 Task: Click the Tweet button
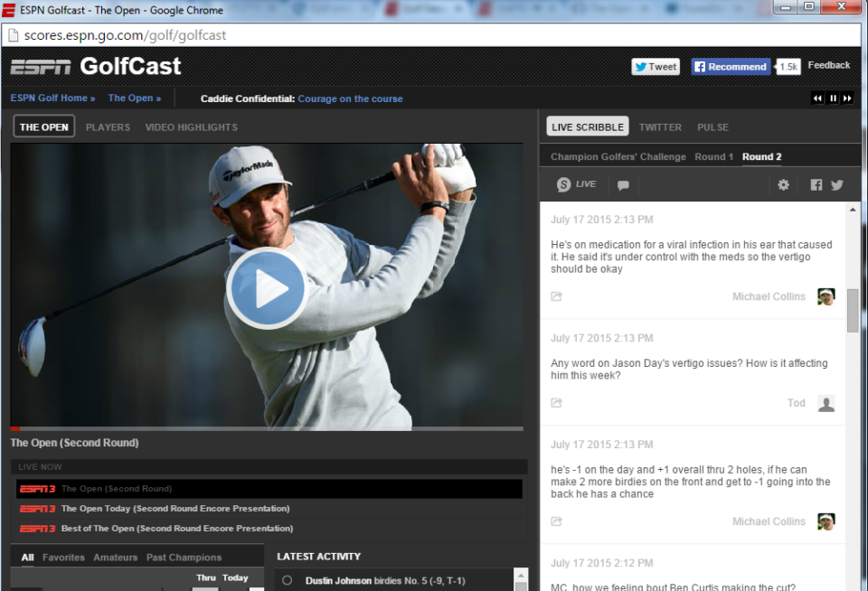656,66
